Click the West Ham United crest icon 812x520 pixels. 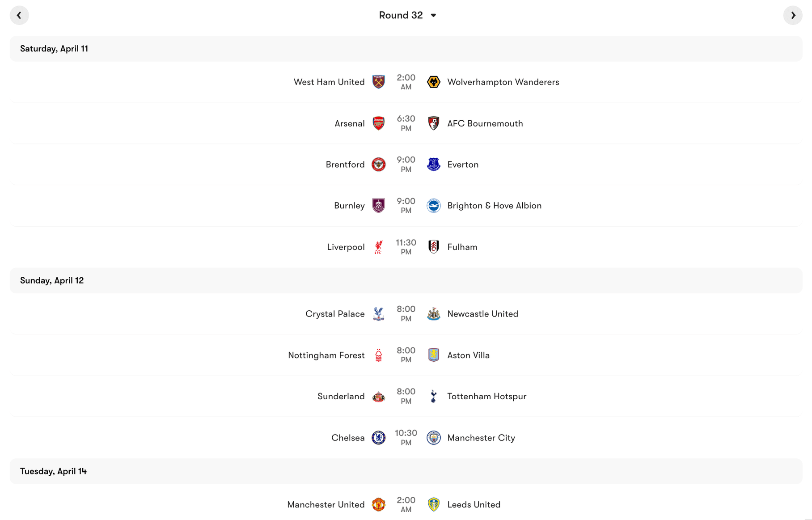tap(378, 82)
